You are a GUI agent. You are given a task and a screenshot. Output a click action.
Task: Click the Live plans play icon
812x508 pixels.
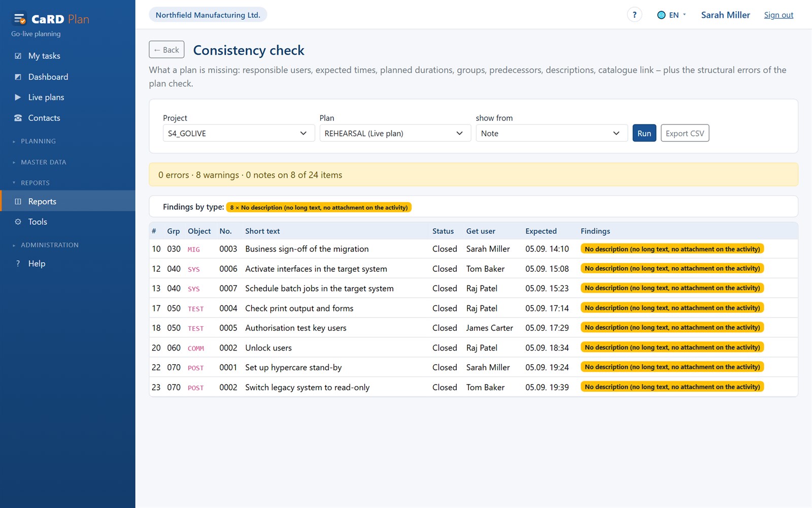click(18, 97)
